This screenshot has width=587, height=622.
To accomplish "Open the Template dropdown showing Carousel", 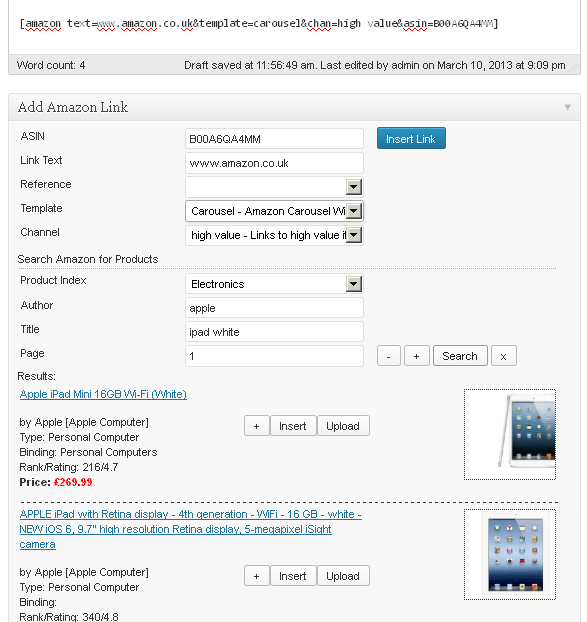I will [x=274, y=211].
